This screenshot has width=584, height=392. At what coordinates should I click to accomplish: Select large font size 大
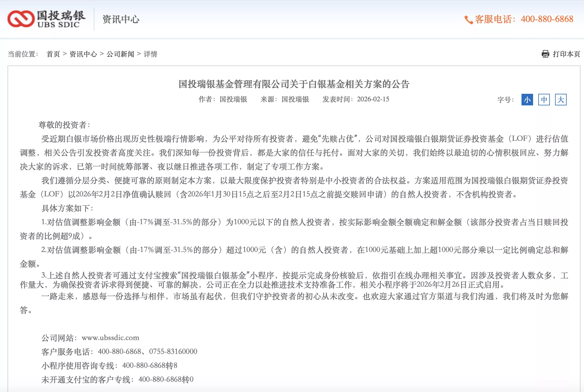(561, 100)
